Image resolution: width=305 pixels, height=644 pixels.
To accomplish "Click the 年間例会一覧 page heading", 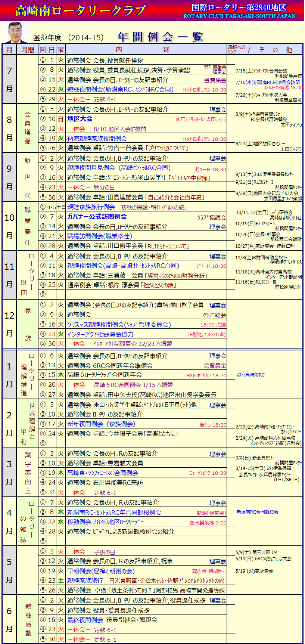I will [161, 37].
